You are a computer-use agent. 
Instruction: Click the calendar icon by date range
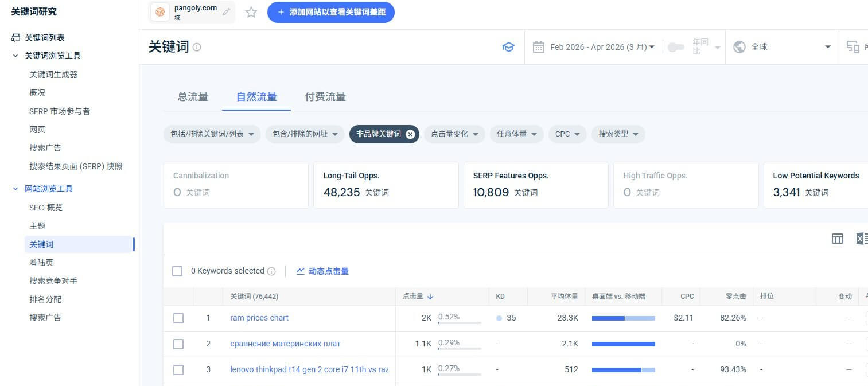coord(538,47)
